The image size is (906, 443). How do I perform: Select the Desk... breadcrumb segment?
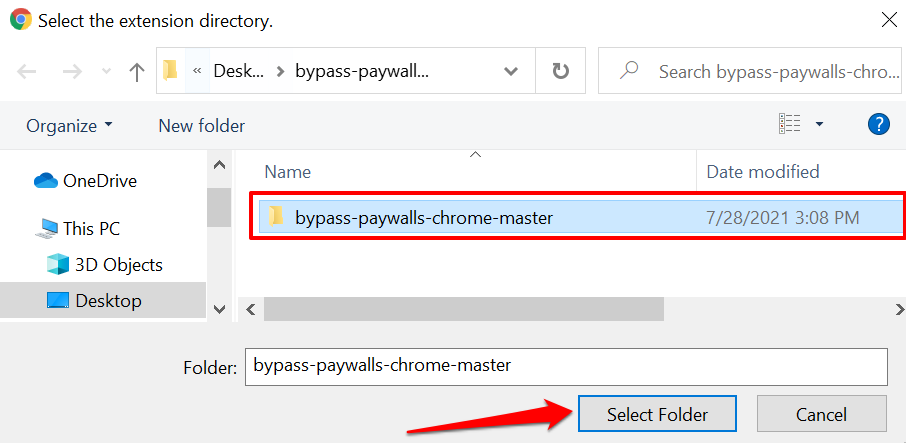pos(239,71)
